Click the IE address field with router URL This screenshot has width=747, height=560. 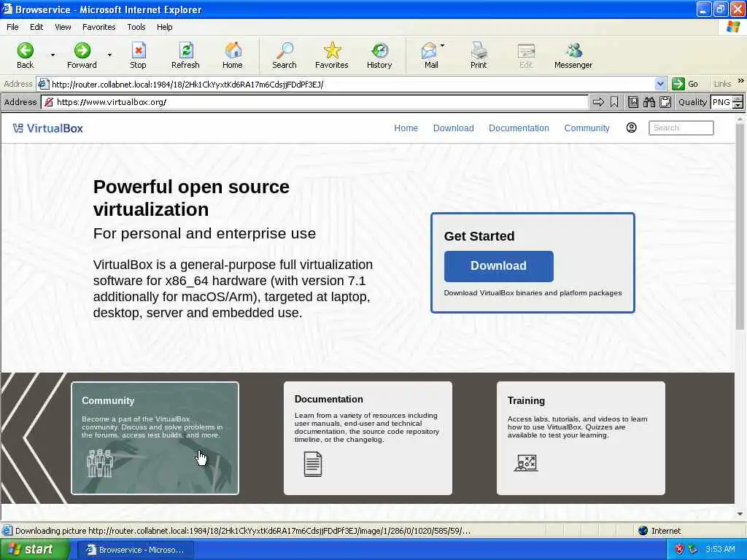352,85
